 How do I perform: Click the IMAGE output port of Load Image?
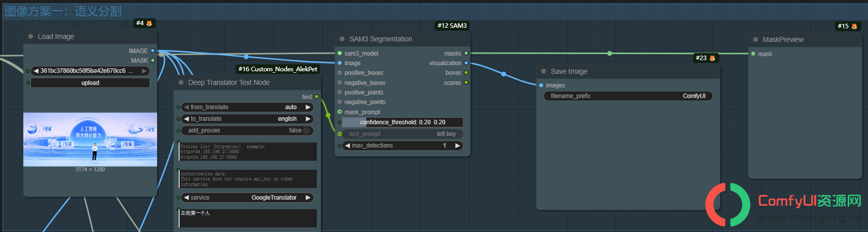tap(153, 51)
